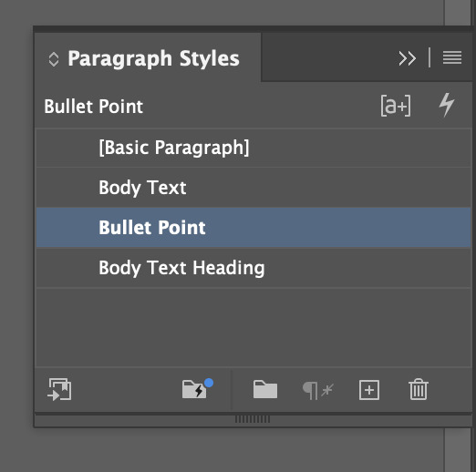Create new style group folder icon
476x472 pixels.
click(x=265, y=389)
